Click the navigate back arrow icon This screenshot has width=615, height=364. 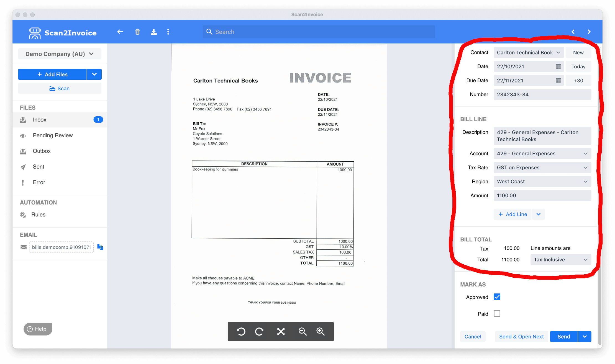tap(121, 32)
